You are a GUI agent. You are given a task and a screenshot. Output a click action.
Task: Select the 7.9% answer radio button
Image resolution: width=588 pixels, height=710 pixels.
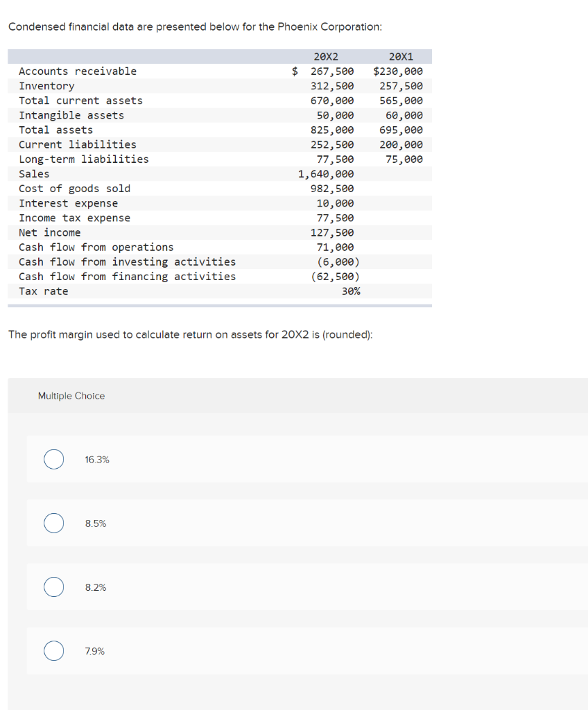click(53, 650)
